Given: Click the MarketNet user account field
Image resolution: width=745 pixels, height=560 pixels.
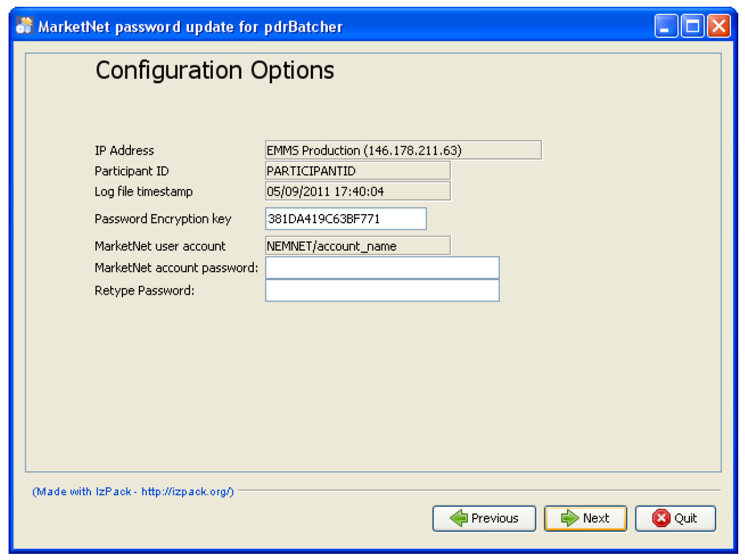Looking at the screenshot, I should coord(358,246).
